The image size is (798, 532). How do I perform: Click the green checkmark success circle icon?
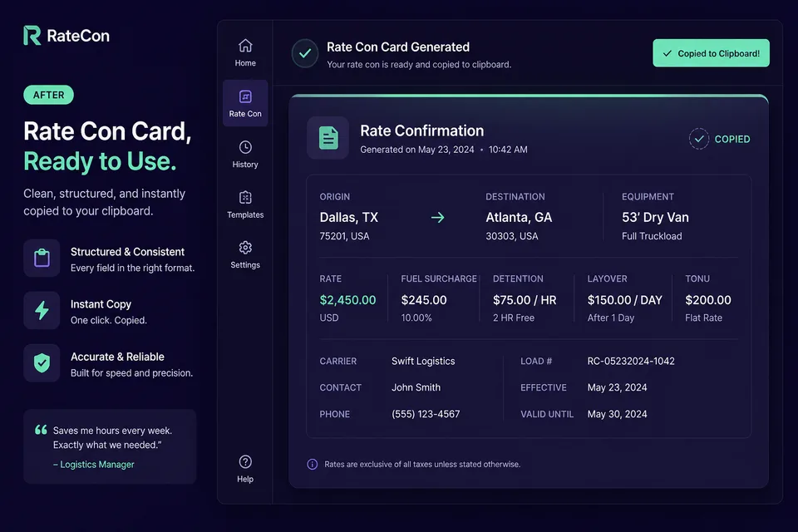[305, 53]
